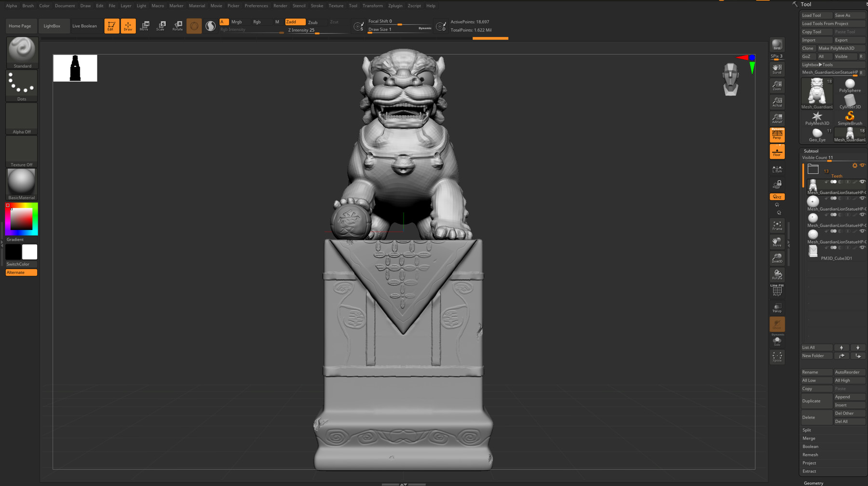
Task: Enable Transp mode on the right shelf
Action: pos(777,308)
